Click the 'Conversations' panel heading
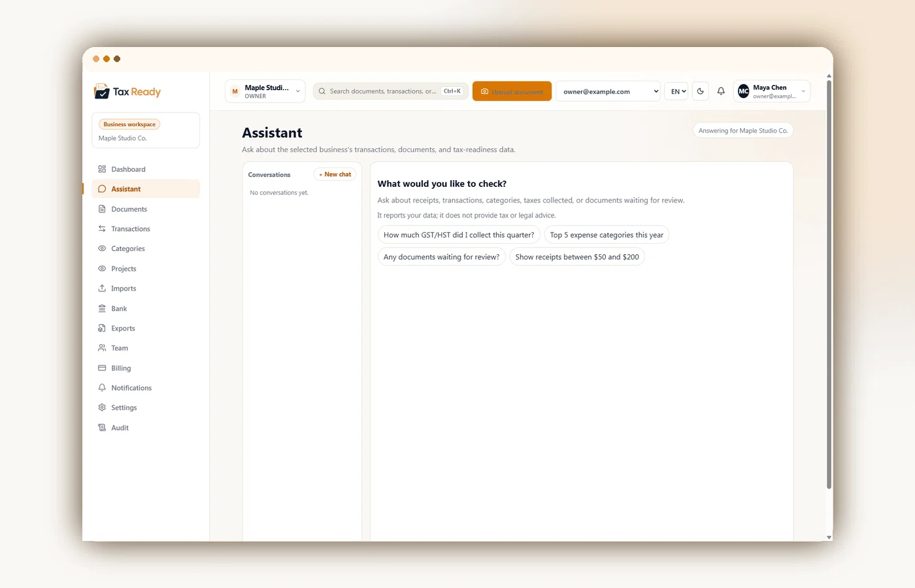Viewport: 915px width, 588px height. [x=269, y=174]
